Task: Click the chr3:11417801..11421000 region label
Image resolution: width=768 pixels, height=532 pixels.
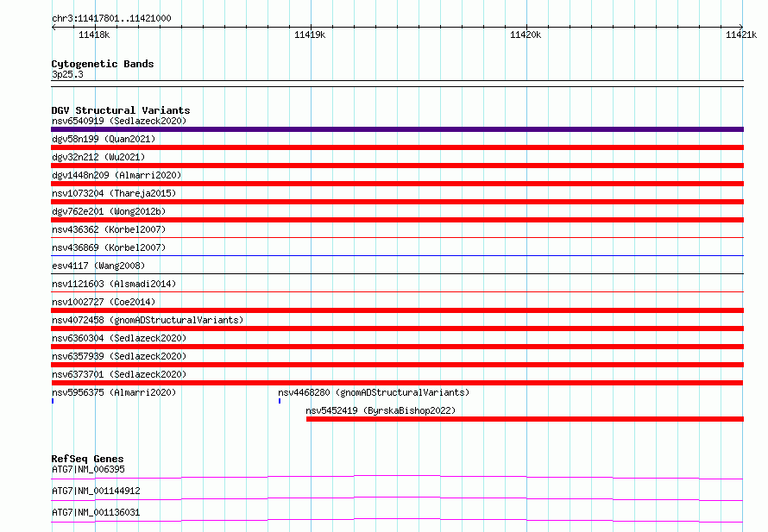Action: pos(111,18)
